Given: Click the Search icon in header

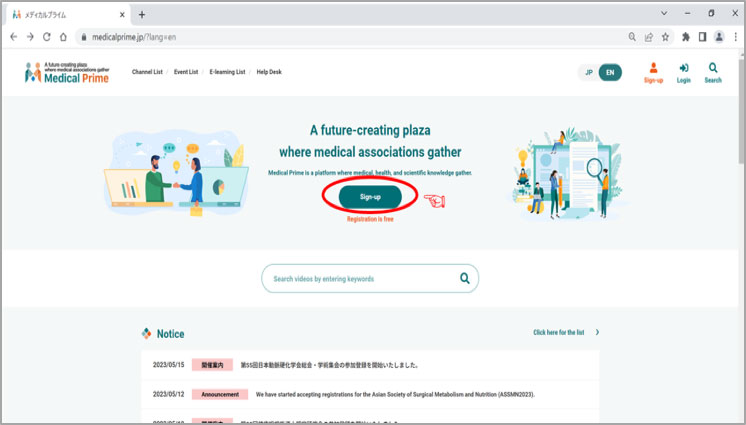Looking at the screenshot, I should pyautogui.click(x=713, y=73).
